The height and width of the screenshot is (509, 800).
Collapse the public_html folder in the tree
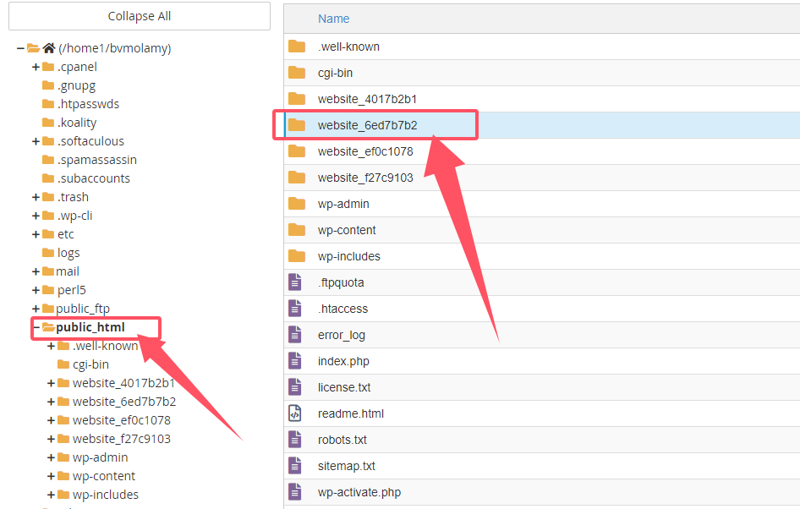36,327
